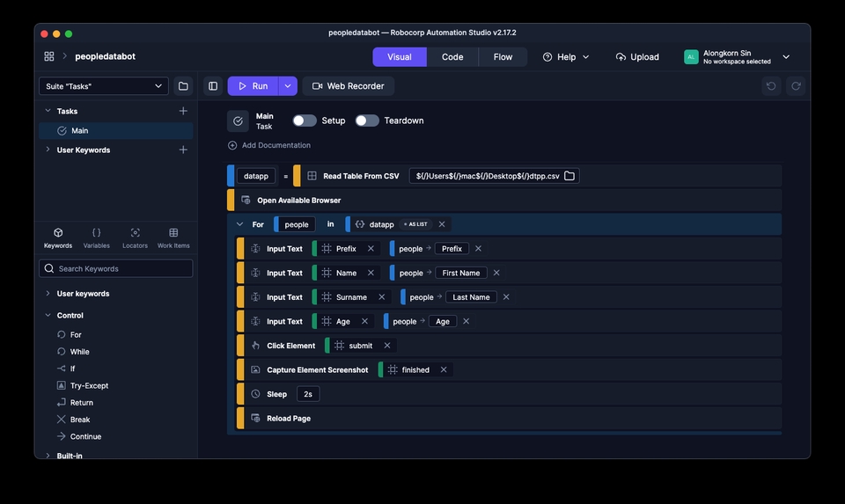Click the Main task checkmark icon

click(x=238, y=121)
